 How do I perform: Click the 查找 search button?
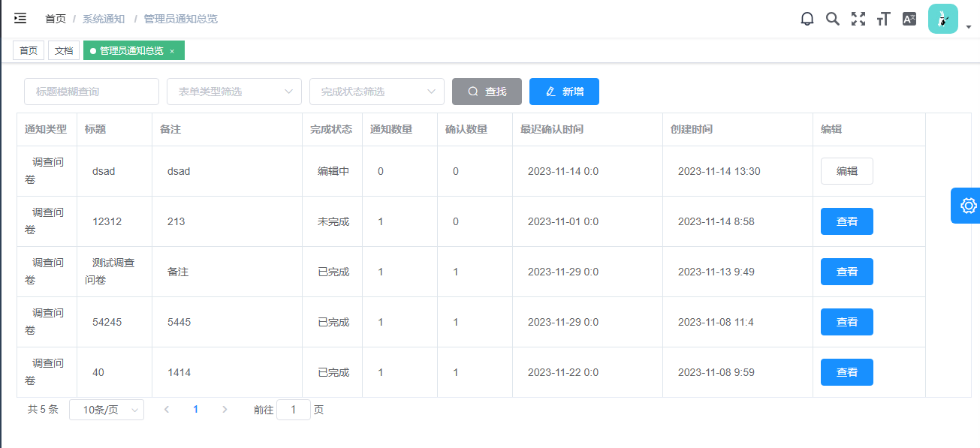487,92
